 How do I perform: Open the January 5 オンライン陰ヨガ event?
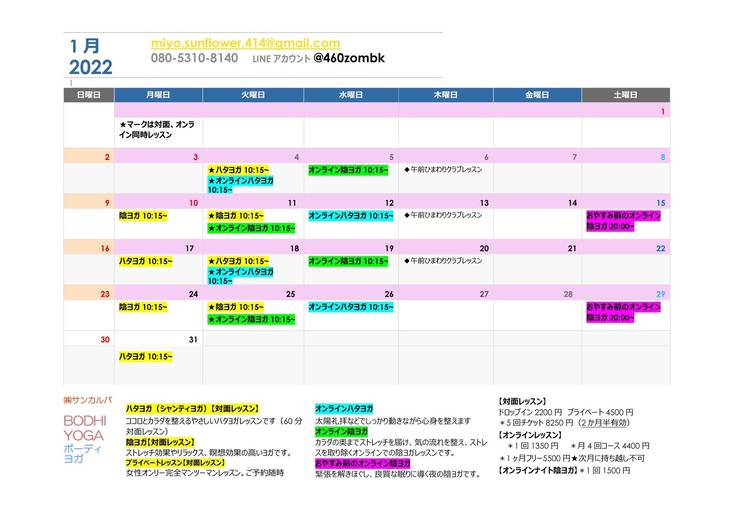pos(348,170)
